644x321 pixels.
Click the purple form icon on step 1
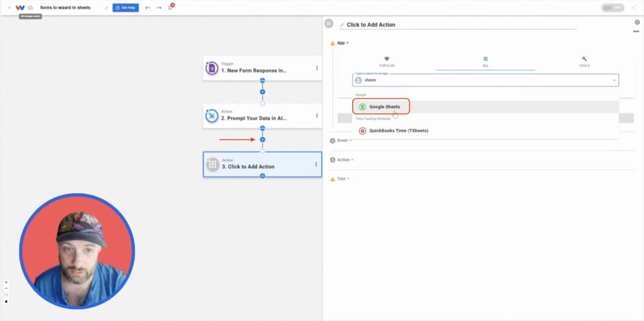coord(212,68)
